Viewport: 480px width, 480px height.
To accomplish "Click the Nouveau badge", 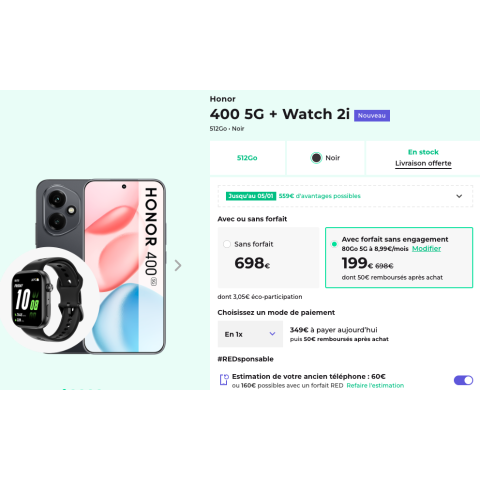I will [x=372, y=116].
